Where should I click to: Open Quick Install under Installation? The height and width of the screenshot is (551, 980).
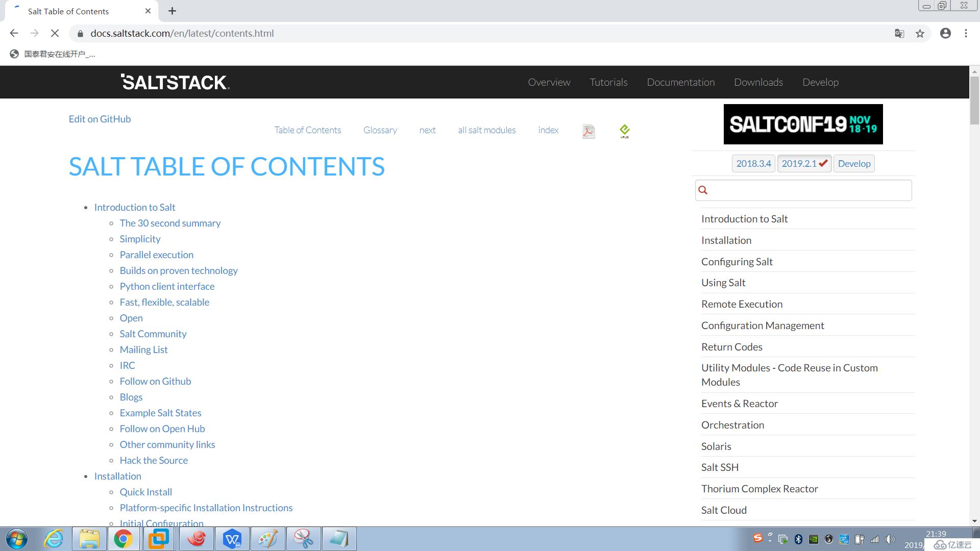coord(146,492)
